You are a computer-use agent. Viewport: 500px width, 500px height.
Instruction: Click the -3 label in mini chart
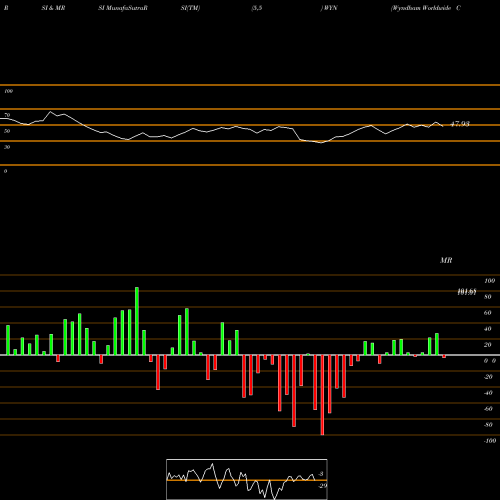(x=321, y=474)
